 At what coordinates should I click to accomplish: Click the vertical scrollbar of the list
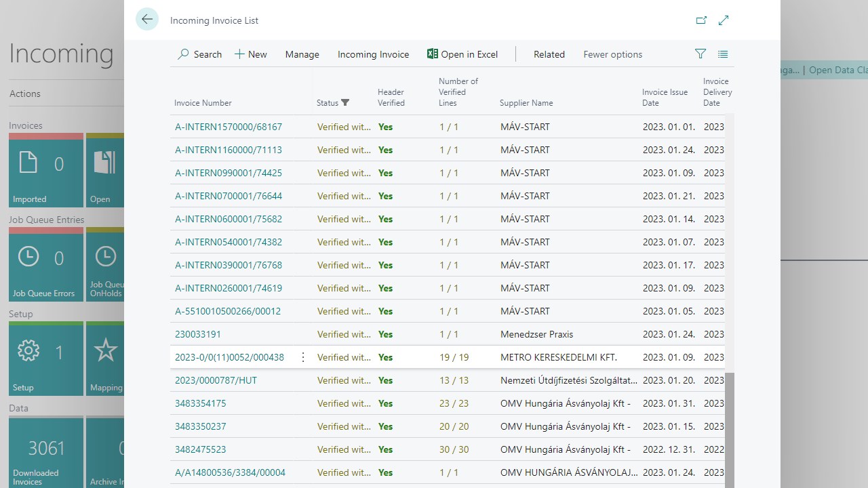click(x=729, y=427)
